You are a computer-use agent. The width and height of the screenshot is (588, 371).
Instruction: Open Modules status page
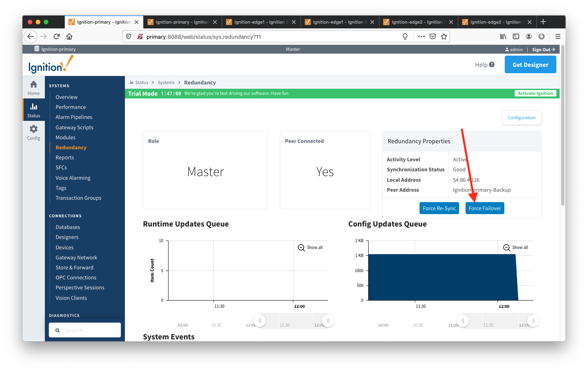[x=65, y=137]
